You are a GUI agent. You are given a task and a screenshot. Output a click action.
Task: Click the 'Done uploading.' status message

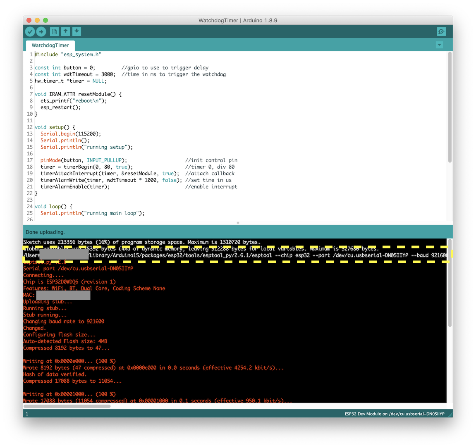45,232
